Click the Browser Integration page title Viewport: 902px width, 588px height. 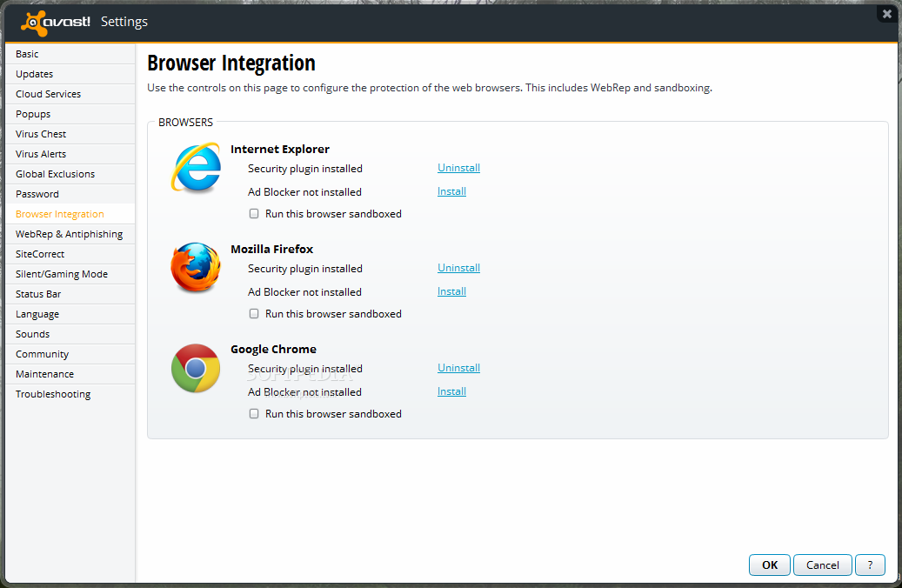point(231,63)
